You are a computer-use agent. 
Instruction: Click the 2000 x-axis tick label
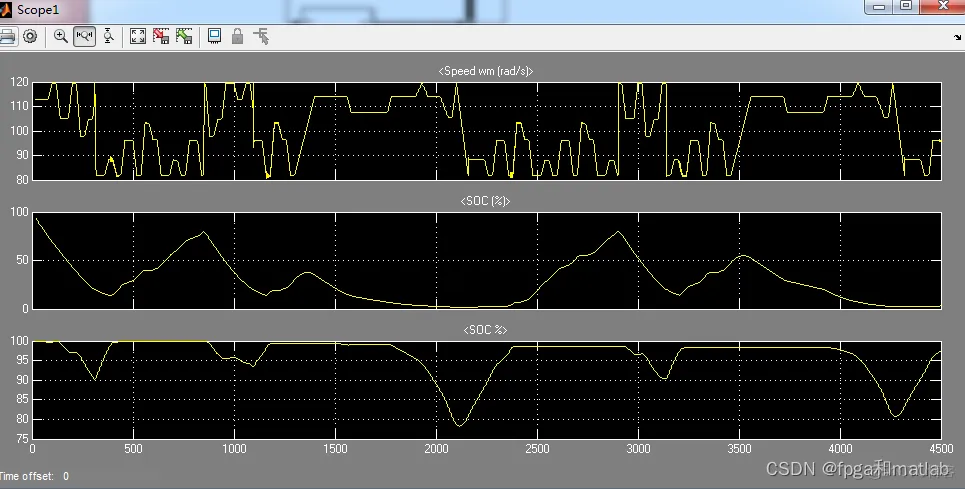(x=436, y=449)
